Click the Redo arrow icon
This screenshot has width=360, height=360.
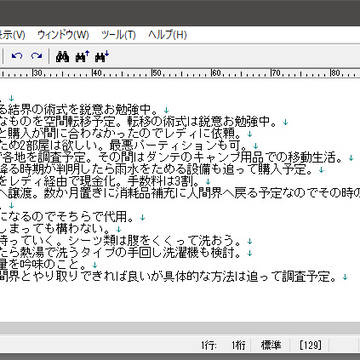click(36, 56)
